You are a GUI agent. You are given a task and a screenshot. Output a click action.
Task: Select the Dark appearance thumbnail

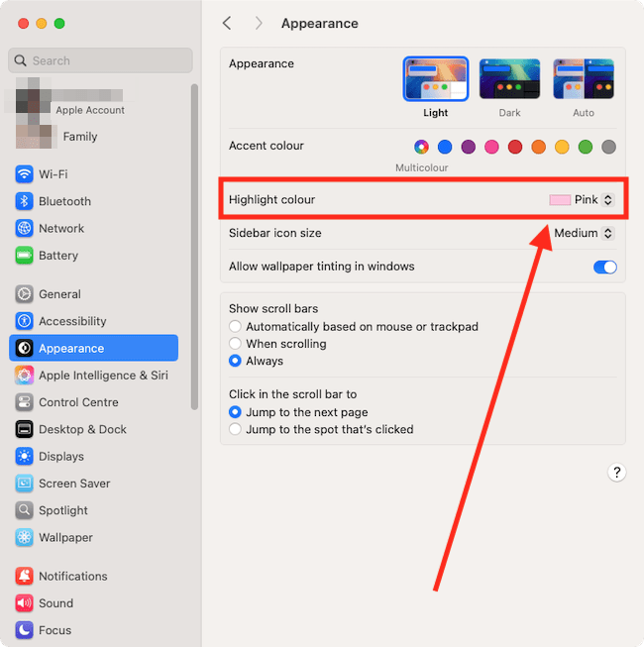509,79
